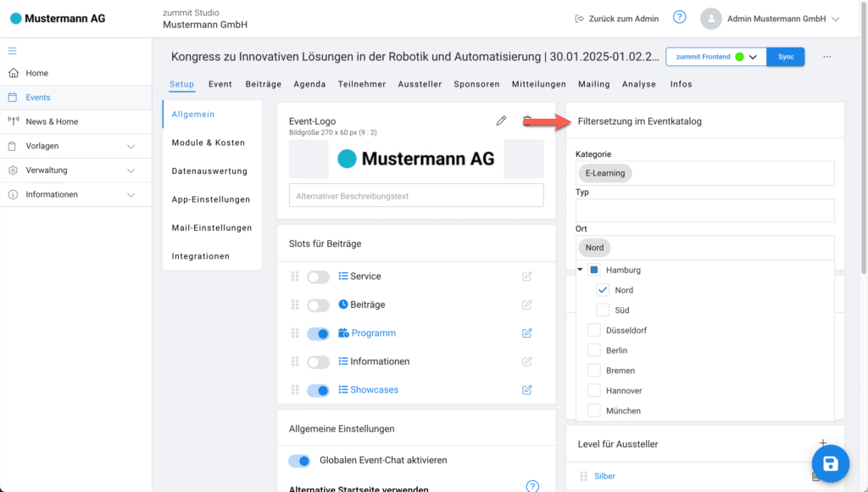Edit the event logo with pencil icon
The height and width of the screenshot is (492, 868).
(501, 121)
